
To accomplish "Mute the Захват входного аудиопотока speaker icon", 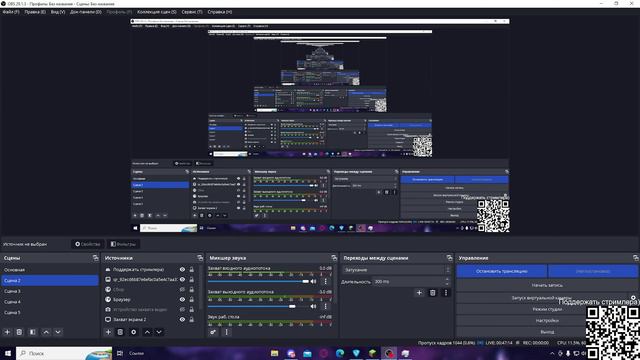I will click(313, 281).
